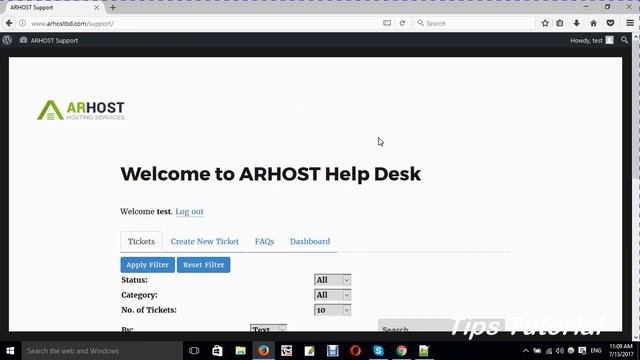This screenshot has height=360, width=640.
Task: Open ARHOST Support site link in admin bar
Action: (x=49, y=40)
